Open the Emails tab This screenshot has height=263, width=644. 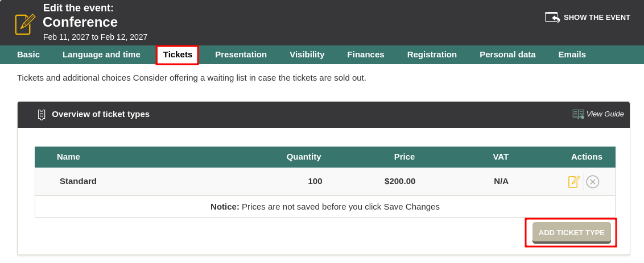[572, 55]
